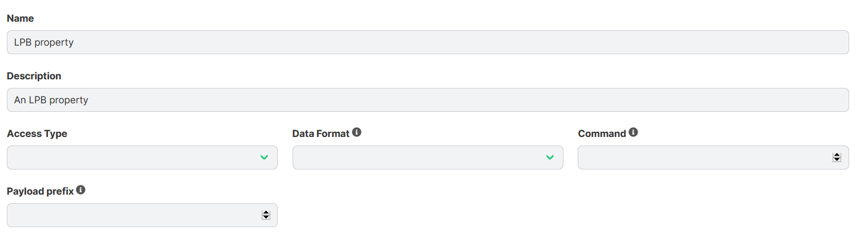Image resolution: width=868 pixels, height=234 pixels.
Task: Show the Data Format info tooltip icon
Action: 357,132
